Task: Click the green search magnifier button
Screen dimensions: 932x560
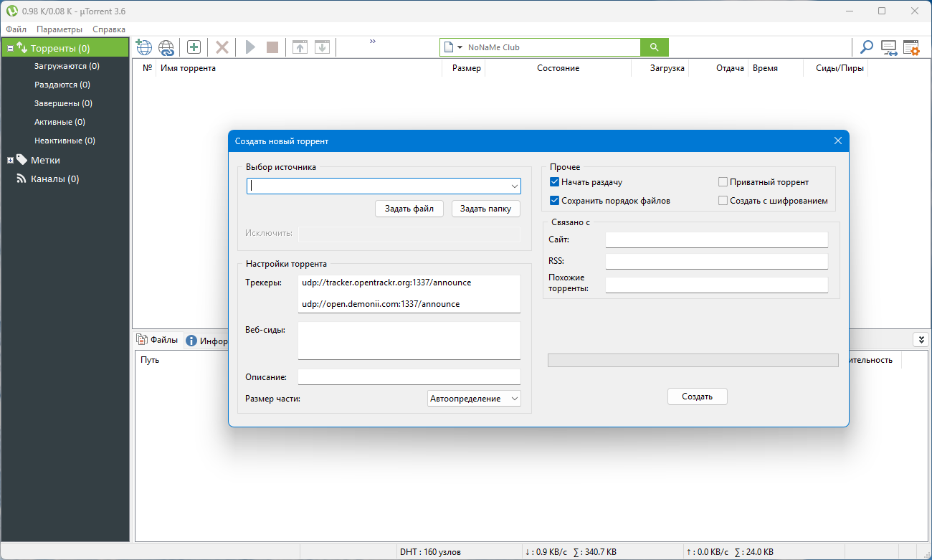Action: click(x=654, y=47)
